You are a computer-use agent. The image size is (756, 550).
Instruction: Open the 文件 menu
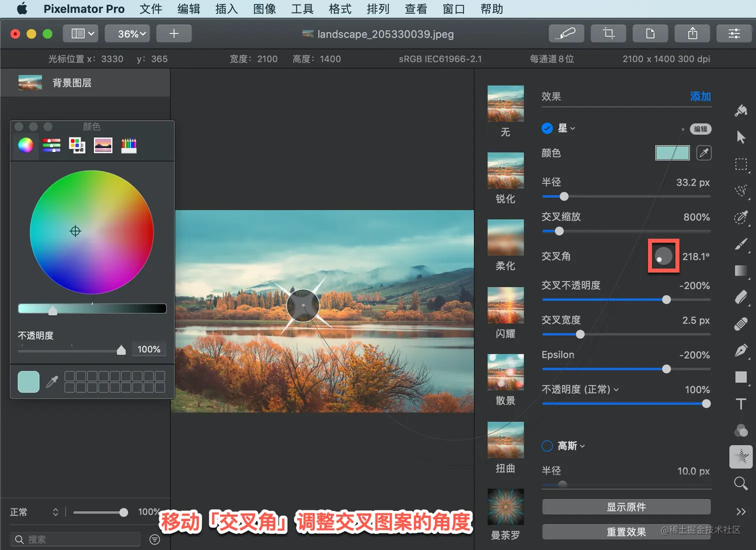[150, 9]
